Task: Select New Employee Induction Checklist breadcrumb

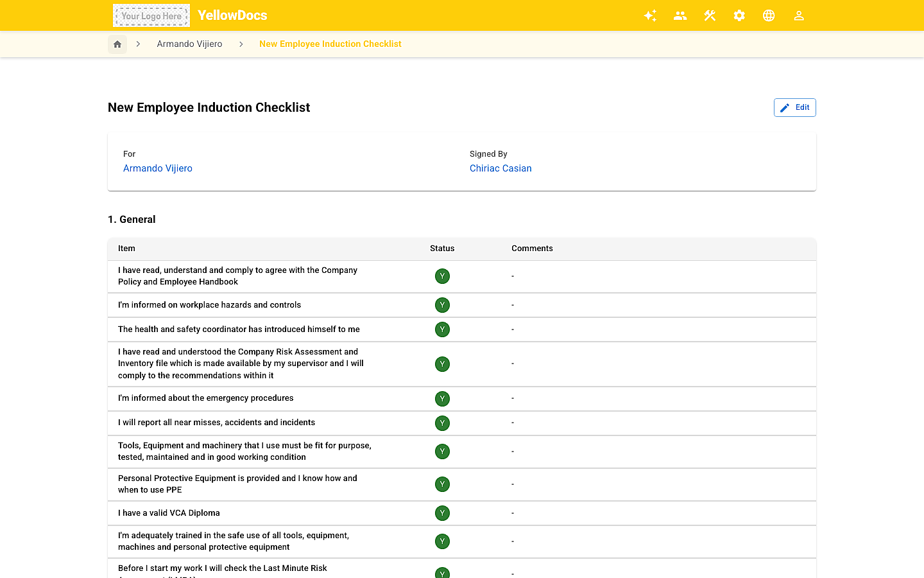Action: pos(330,44)
